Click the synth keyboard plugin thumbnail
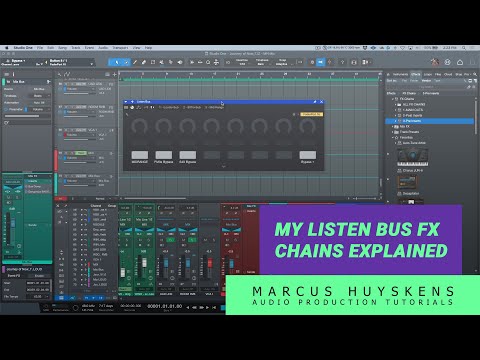Image resolution: width=480 pixels, height=360 pixels. click(x=412, y=158)
